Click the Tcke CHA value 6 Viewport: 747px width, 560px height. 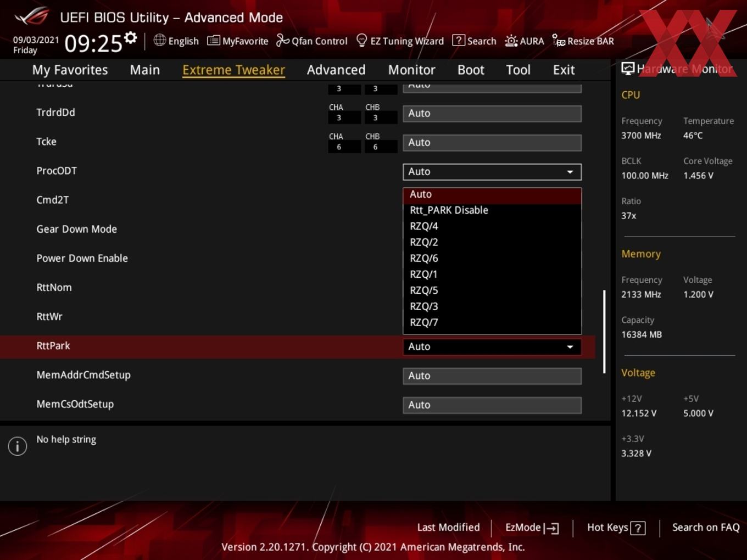[344, 147]
